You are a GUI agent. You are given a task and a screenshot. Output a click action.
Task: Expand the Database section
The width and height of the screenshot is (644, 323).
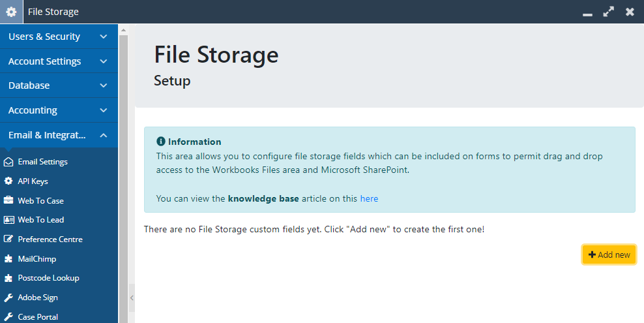(x=59, y=85)
